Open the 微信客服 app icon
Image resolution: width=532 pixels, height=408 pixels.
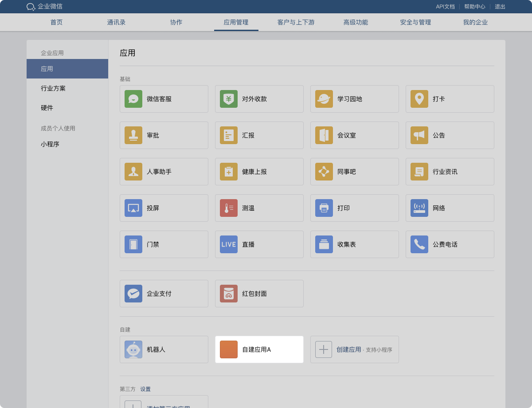[x=133, y=99]
